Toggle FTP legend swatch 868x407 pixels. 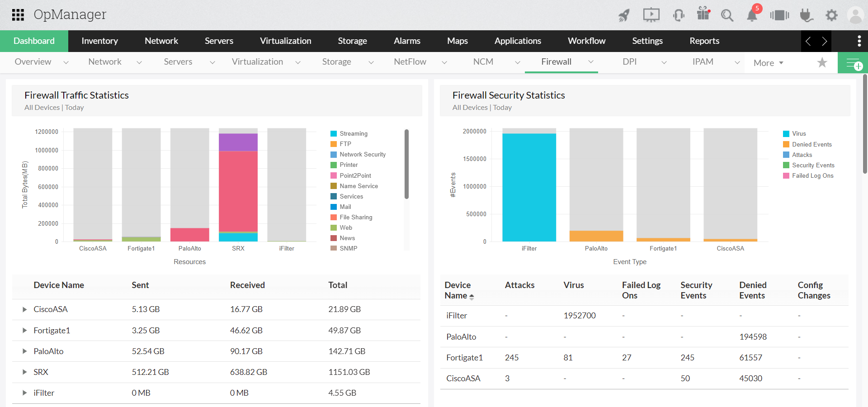point(334,144)
